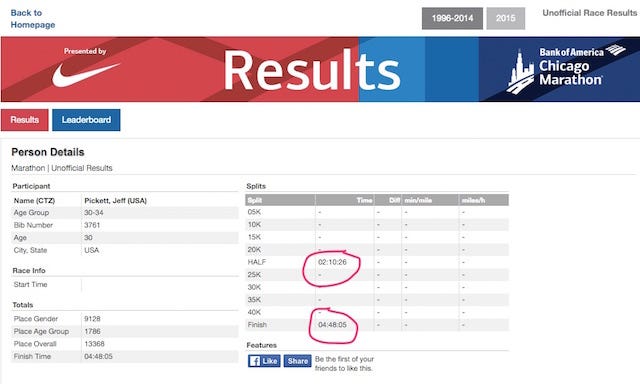Click the Facebook Like button

pyautogui.click(x=264, y=361)
